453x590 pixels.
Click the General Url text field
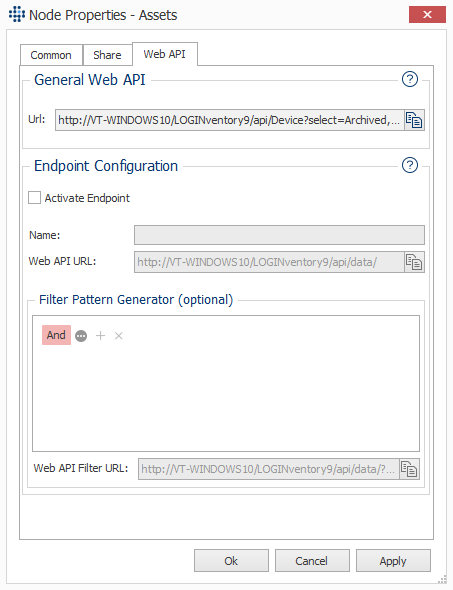(x=230, y=120)
